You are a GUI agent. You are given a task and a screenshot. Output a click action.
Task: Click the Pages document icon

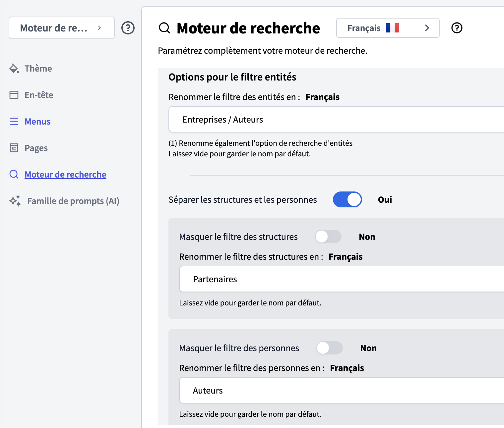coord(14,148)
